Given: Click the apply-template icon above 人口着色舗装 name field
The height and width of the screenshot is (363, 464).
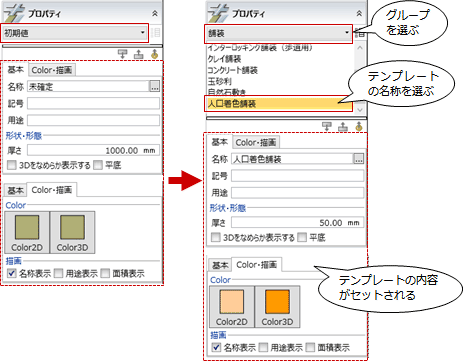Looking at the screenshot, I should [327, 126].
